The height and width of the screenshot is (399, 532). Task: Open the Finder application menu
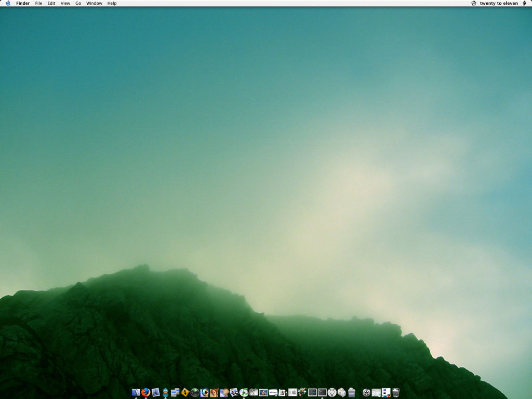pos(23,4)
